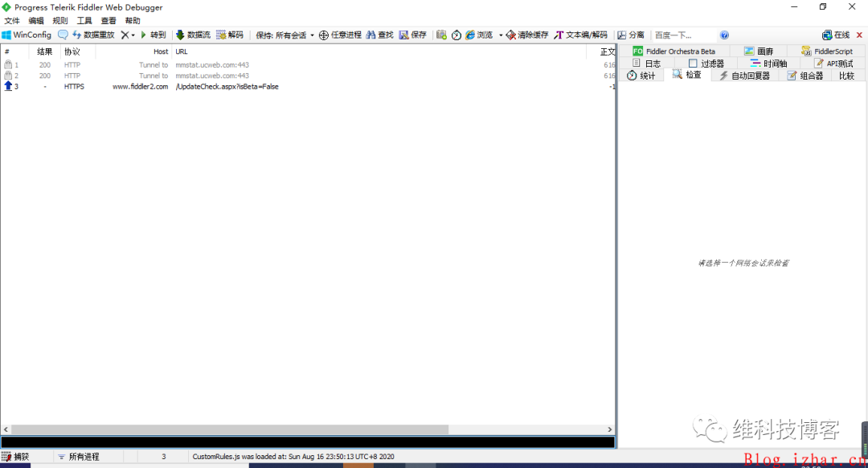Click the timer stopwatch icon
This screenshot has width=868, height=468.
(x=457, y=35)
